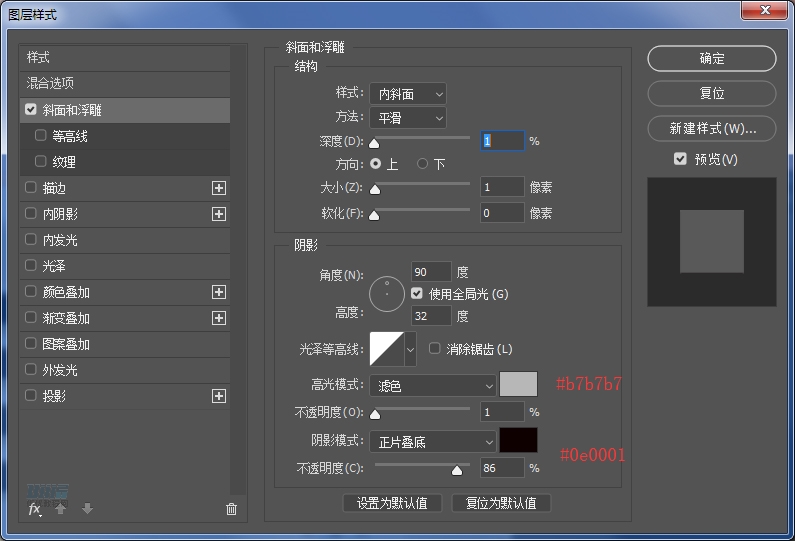This screenshot has height=541, width=795.
Task: Click the 深度 percentage input field
Action: pos(502,141)
